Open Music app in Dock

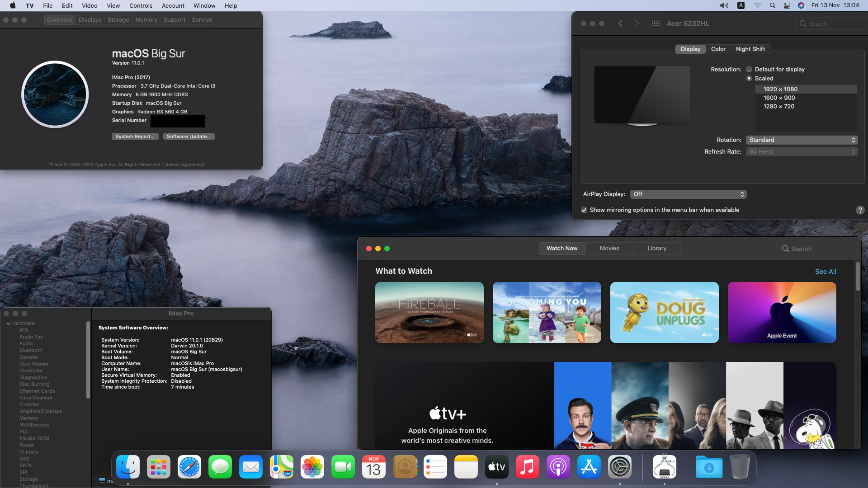(x=528, y=467)
